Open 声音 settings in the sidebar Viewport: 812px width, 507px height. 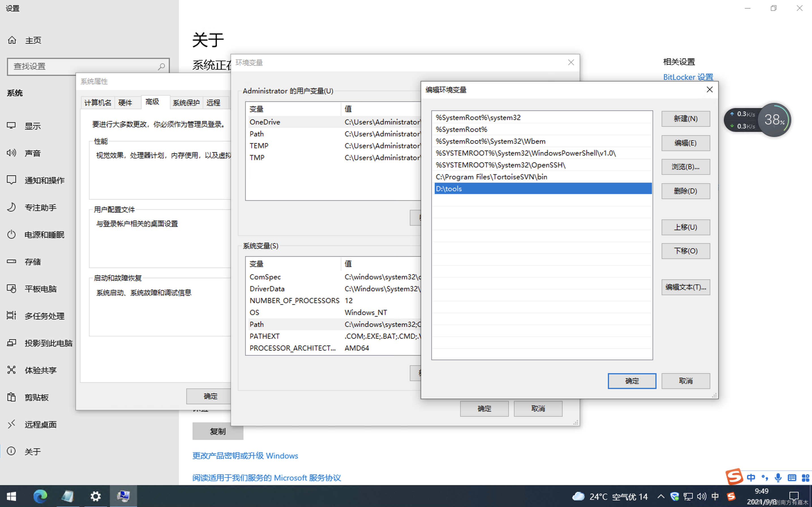coord(33,153)
